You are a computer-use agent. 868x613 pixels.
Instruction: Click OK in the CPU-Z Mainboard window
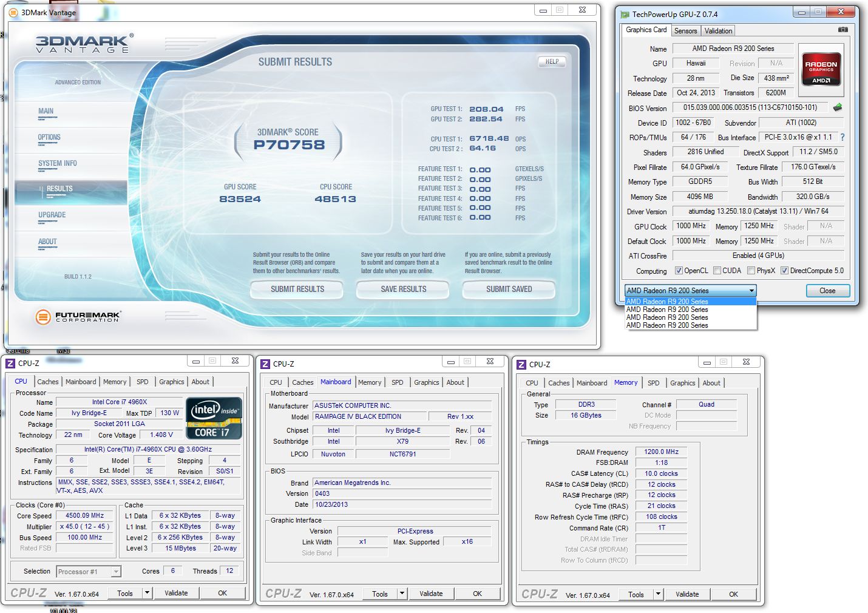click(x=478, y=594)
